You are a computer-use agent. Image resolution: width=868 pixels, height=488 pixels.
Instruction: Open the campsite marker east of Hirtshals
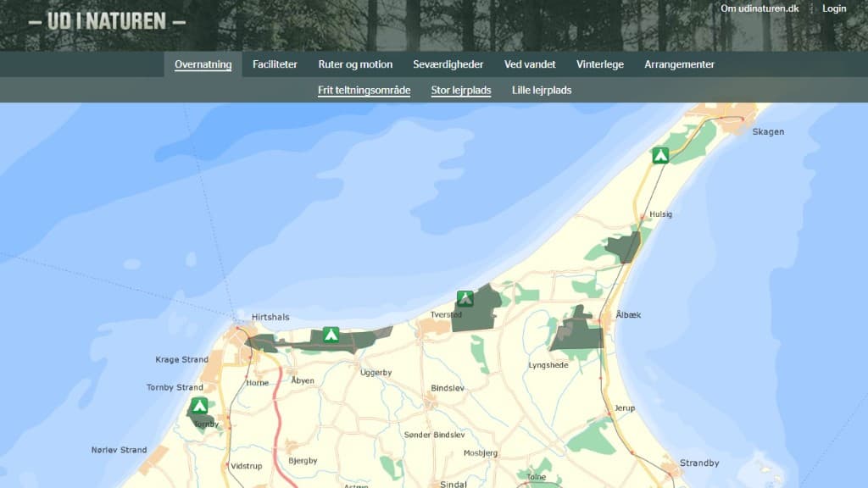click(331, 335)
